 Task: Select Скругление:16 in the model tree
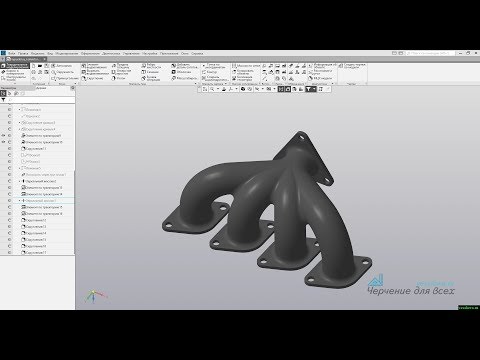(x=34, y=246)
